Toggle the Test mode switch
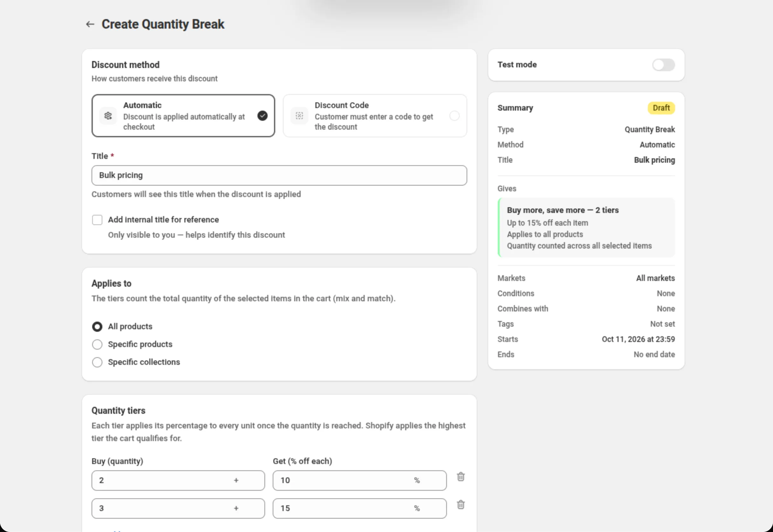 click(x=663, y=65)
